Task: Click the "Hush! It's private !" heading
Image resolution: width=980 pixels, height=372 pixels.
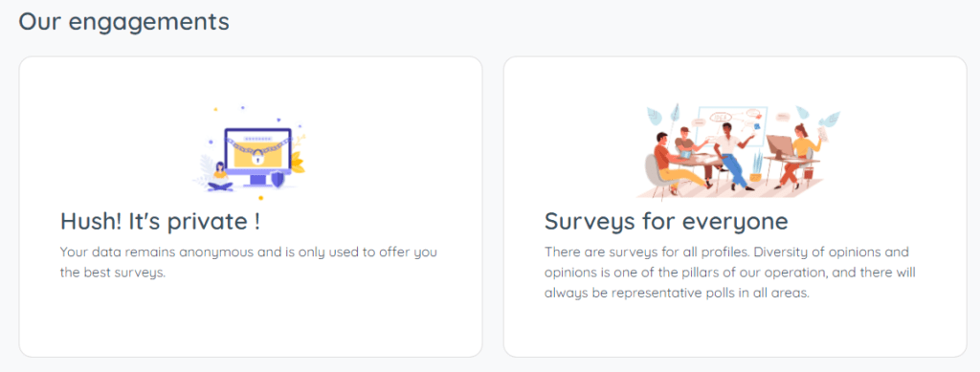Action: click(x=160, y=221)
